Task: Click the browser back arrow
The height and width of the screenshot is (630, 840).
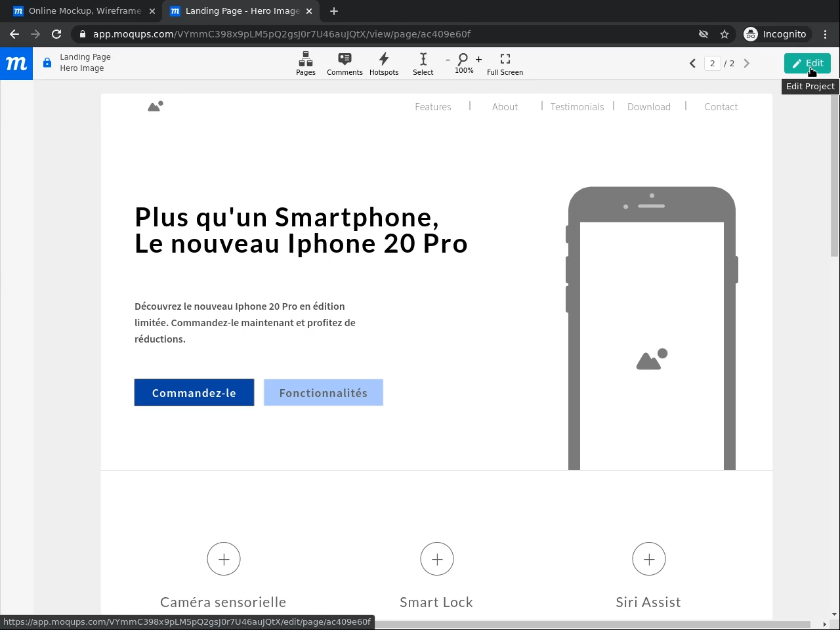Action: [14, 34]
